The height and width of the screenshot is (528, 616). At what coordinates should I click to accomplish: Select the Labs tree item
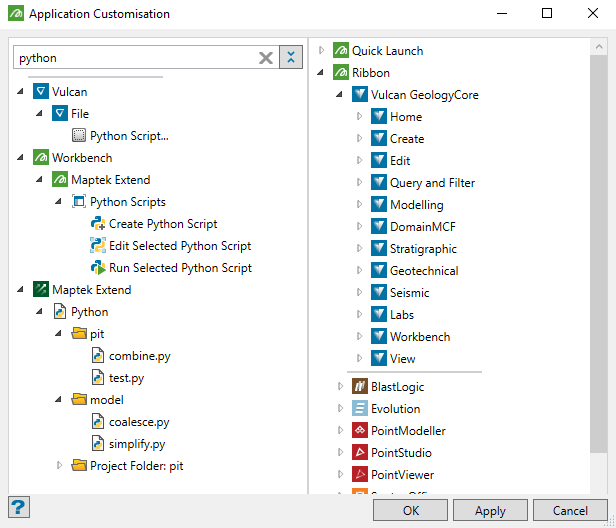[x=402, y=315]
